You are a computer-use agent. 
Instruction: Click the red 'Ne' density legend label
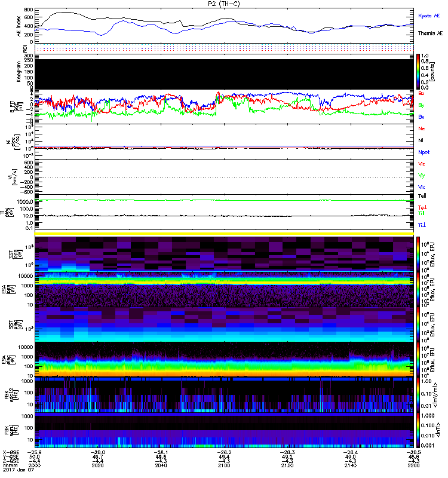coord(421,128)
